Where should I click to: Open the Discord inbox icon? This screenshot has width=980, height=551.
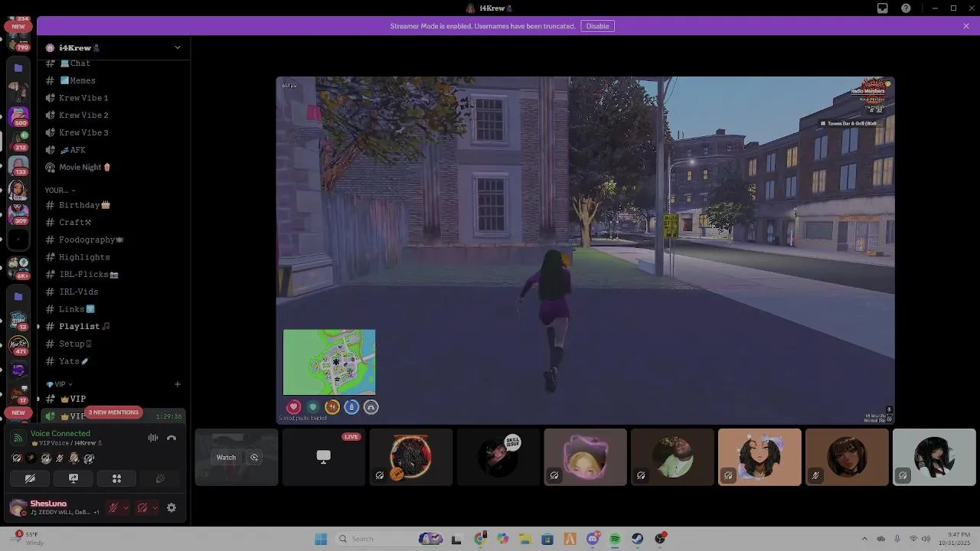[883, 8]
